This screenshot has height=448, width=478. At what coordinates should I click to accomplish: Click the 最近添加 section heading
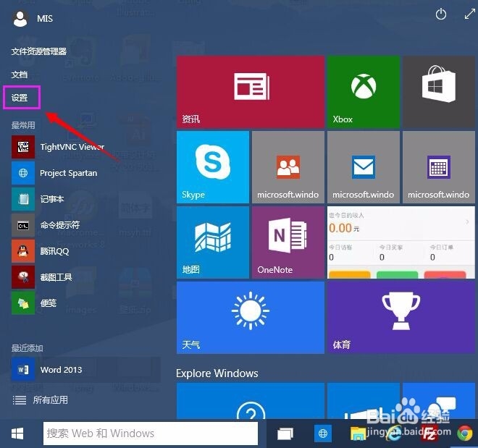coord(27,348)
